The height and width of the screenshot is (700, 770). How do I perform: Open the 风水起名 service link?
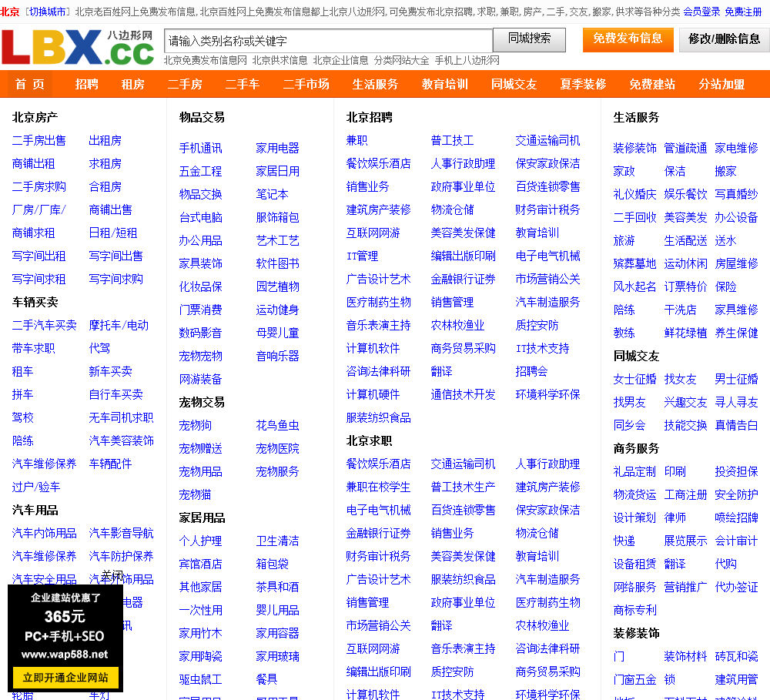tap(635, 287)
